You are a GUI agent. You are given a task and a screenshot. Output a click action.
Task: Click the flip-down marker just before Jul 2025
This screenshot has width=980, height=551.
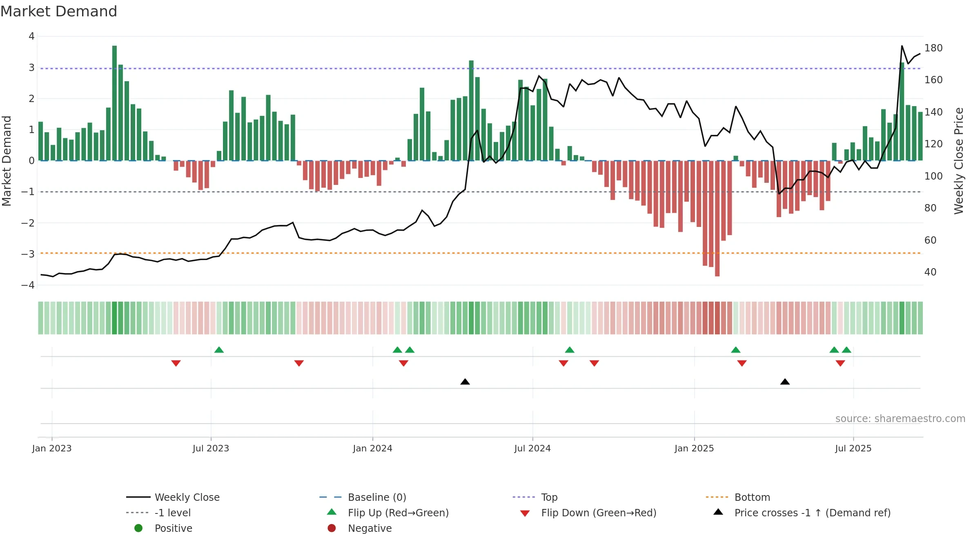coord(840,363)
